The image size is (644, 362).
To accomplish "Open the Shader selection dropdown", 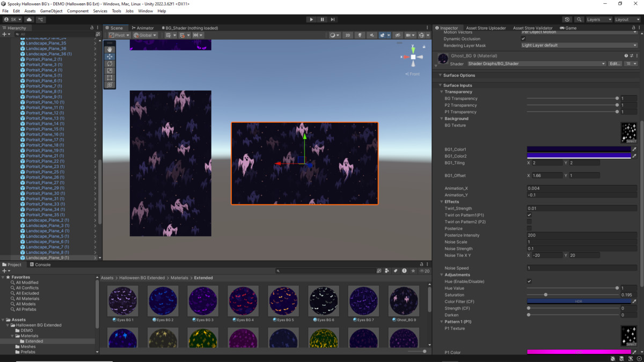I will 536,64.
